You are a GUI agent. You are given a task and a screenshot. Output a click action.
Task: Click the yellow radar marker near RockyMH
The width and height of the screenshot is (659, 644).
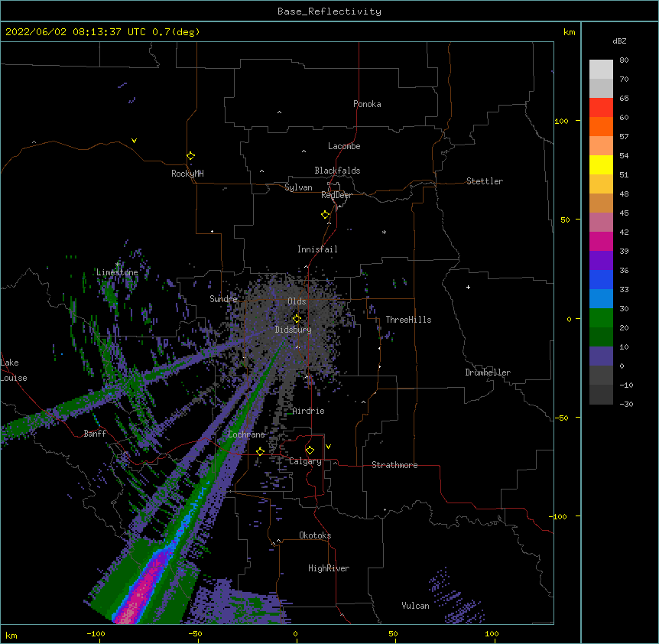[190, 156]
